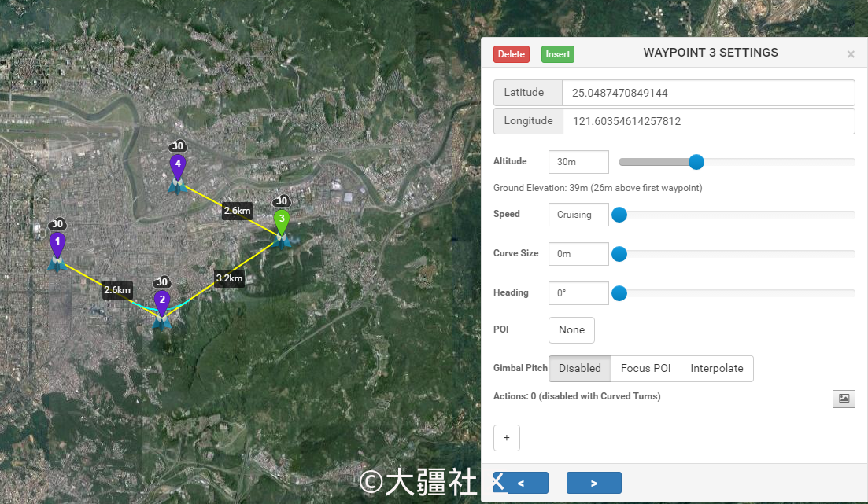Focus the Latitude input field
The height and width of the screenshot is (504, 868).
[x=708, y=93]
